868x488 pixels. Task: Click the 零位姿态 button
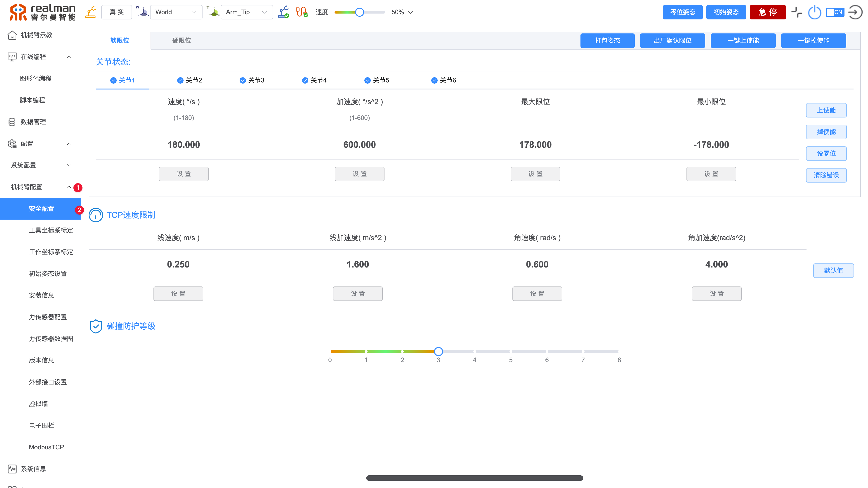tap(683, 12)
